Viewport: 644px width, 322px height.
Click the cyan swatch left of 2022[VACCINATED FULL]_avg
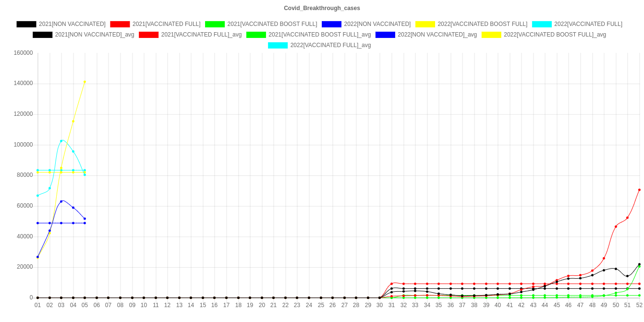coord(278,45)
